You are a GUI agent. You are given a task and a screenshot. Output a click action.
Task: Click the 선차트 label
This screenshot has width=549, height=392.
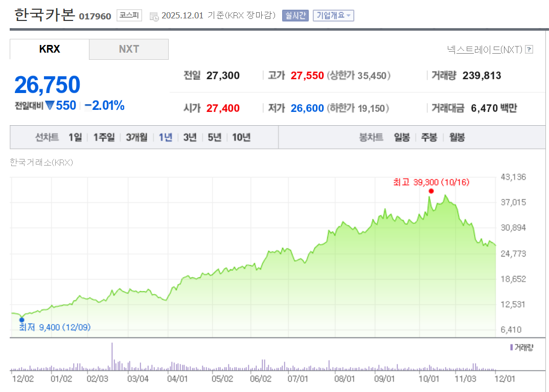(47, 137)
